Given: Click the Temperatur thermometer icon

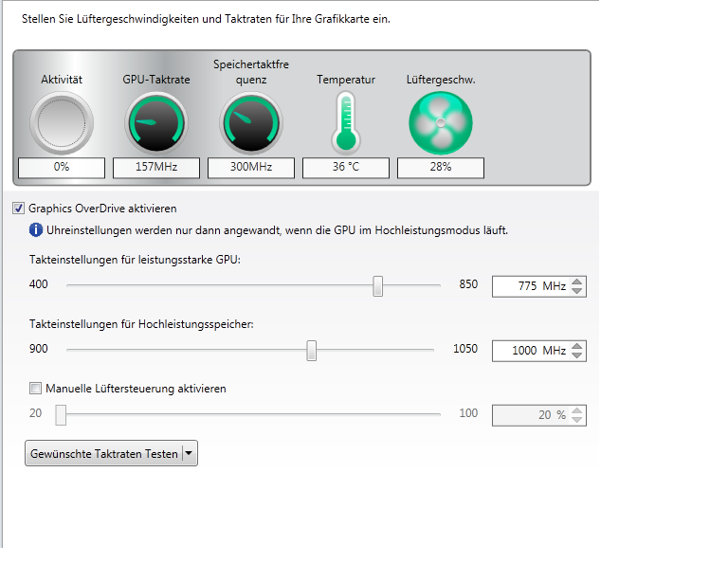Looking at the screenshot, I should pos(346,123).
